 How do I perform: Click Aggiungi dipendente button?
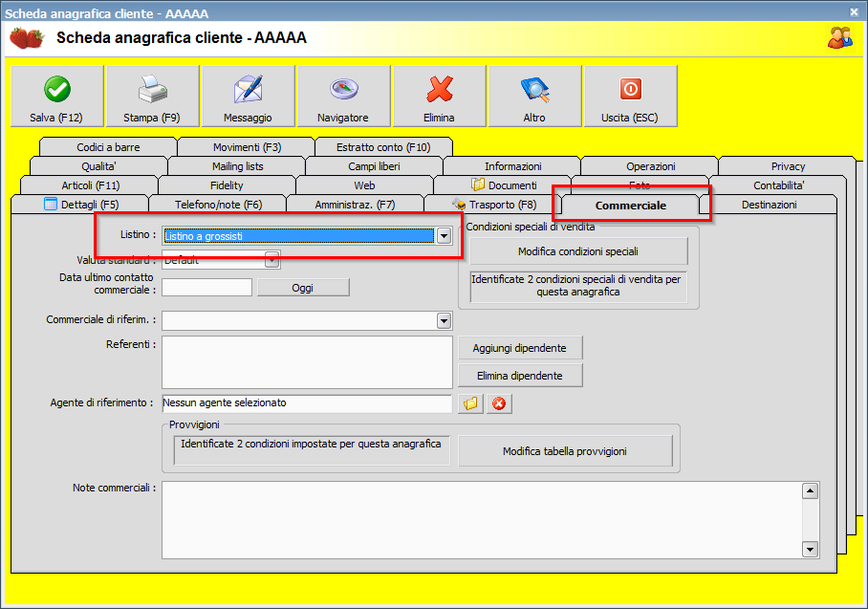click(x=520, y=348)
